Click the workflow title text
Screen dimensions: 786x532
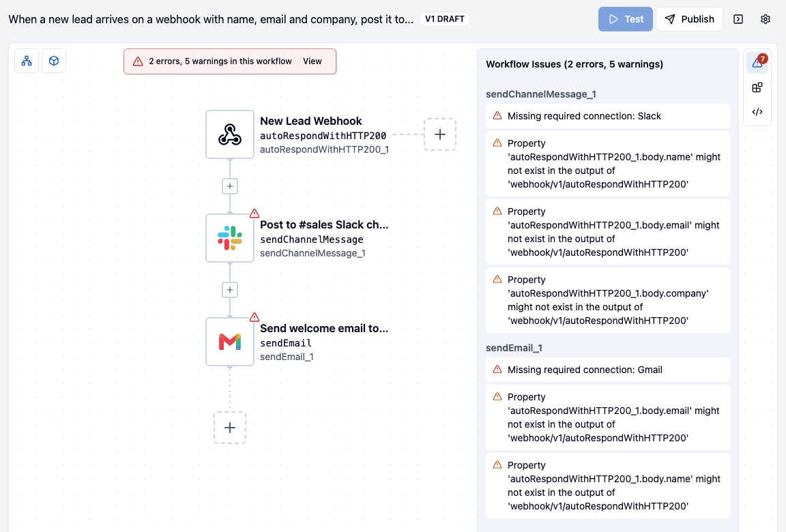tap(211, 19)
